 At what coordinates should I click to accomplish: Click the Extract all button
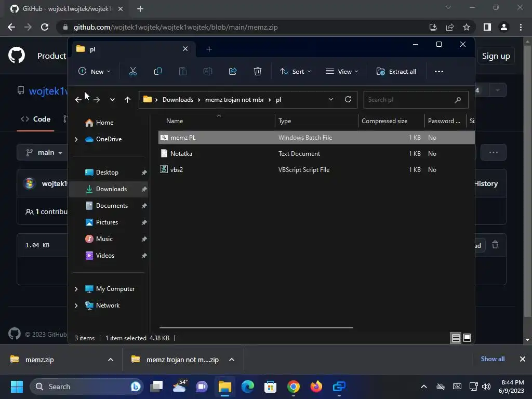396,72
